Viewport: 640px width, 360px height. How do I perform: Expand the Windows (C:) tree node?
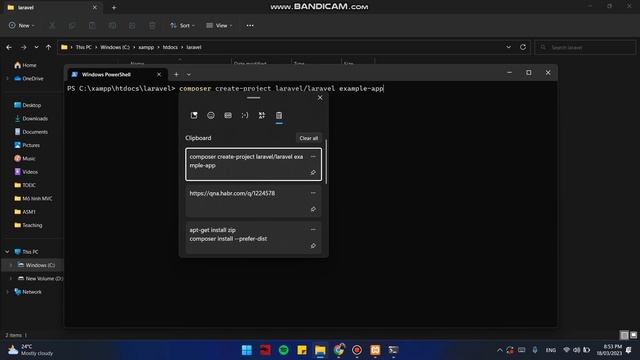tap(11, 265)
